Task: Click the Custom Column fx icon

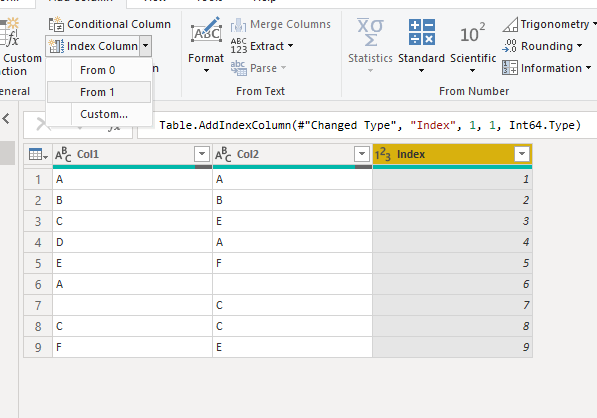Action: click(10, 32)
